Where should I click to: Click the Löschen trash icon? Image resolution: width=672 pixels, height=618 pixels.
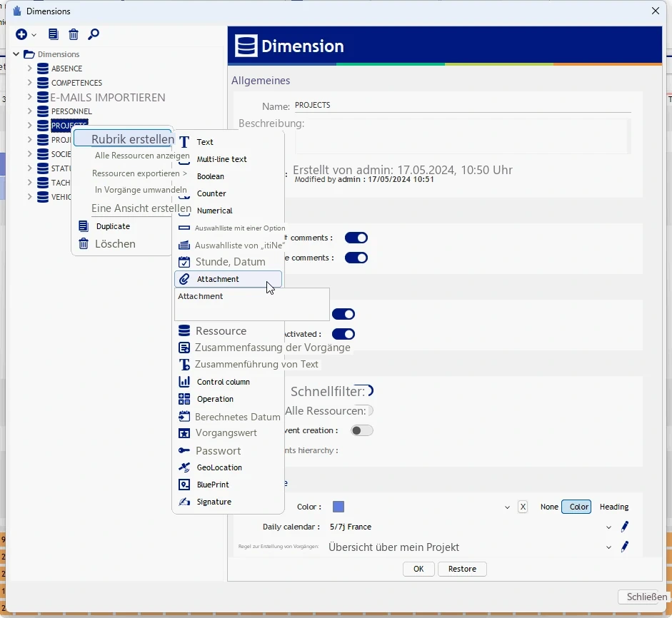click(x=83, y=243)
